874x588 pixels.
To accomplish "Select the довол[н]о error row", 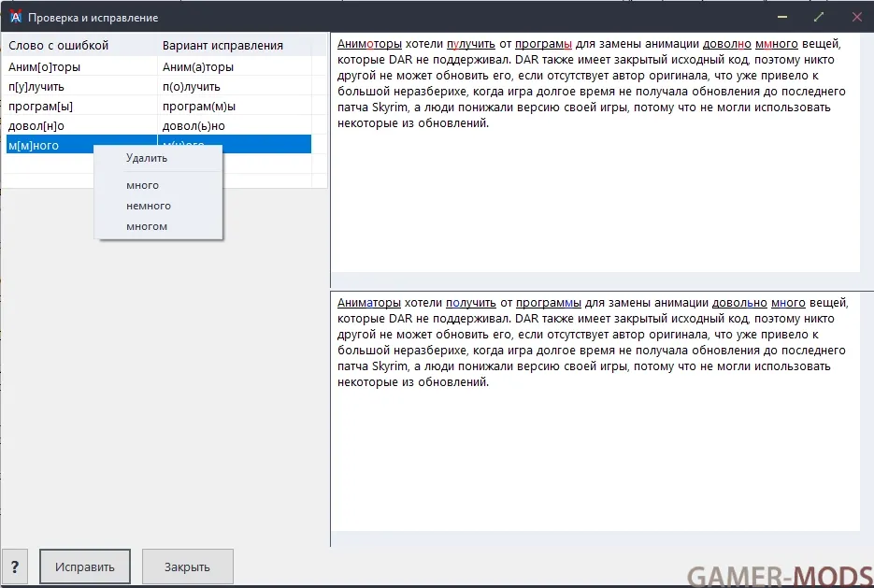I will (36, 126).
